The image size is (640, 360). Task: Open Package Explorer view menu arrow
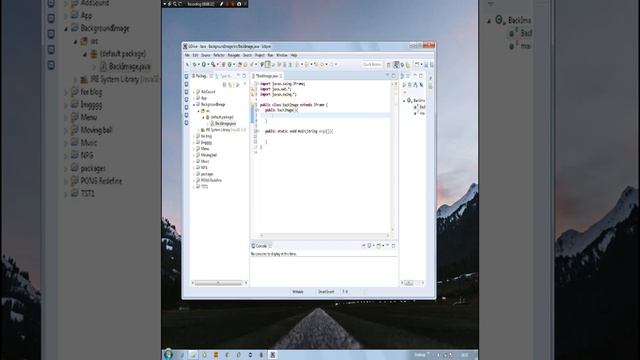coord(244,84)
